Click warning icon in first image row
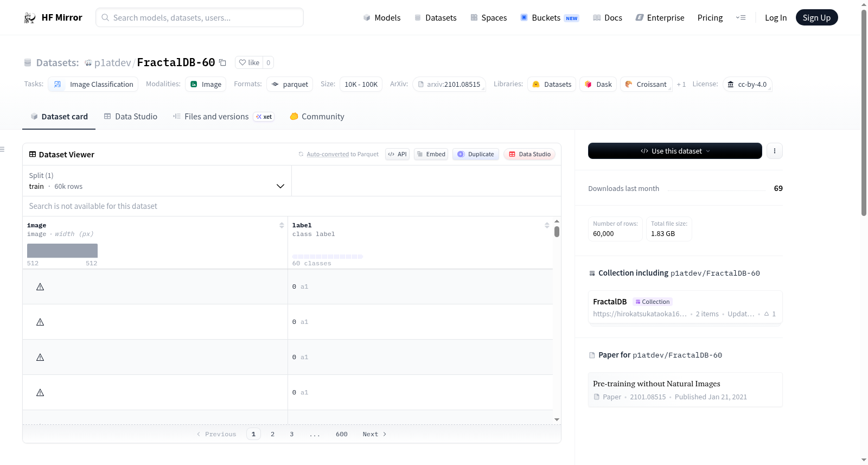 [40, 287]
